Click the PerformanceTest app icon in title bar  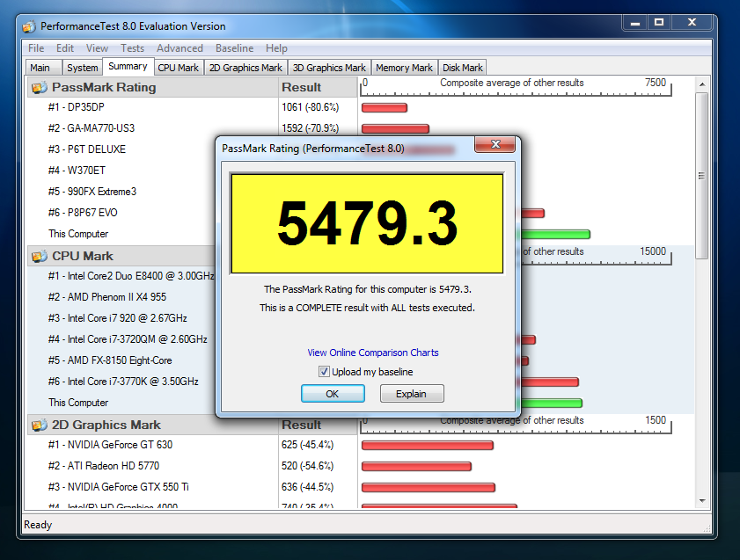point(33,25)
